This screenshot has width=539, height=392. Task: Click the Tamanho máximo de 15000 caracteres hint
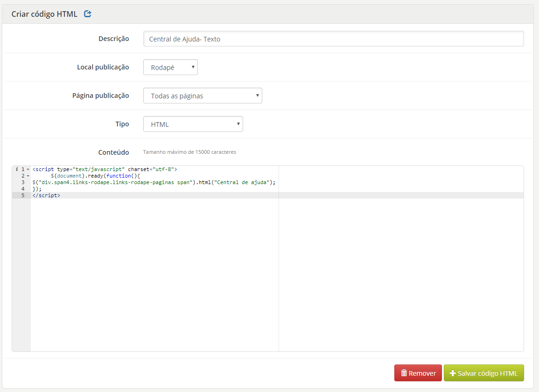coord(189,152)
